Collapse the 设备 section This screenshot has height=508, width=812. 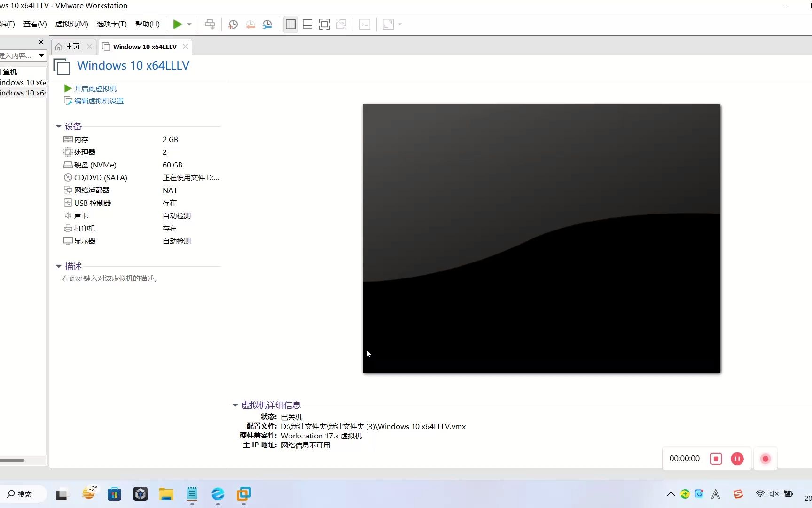click(59, 126)
